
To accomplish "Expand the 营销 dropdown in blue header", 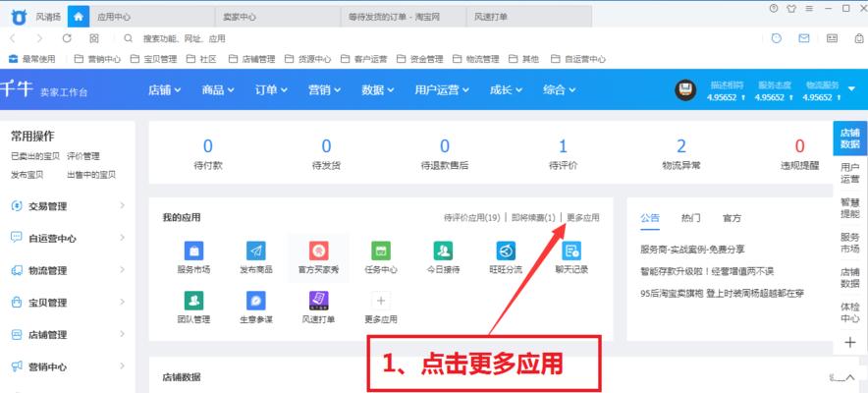I will (x=324, y=89).
